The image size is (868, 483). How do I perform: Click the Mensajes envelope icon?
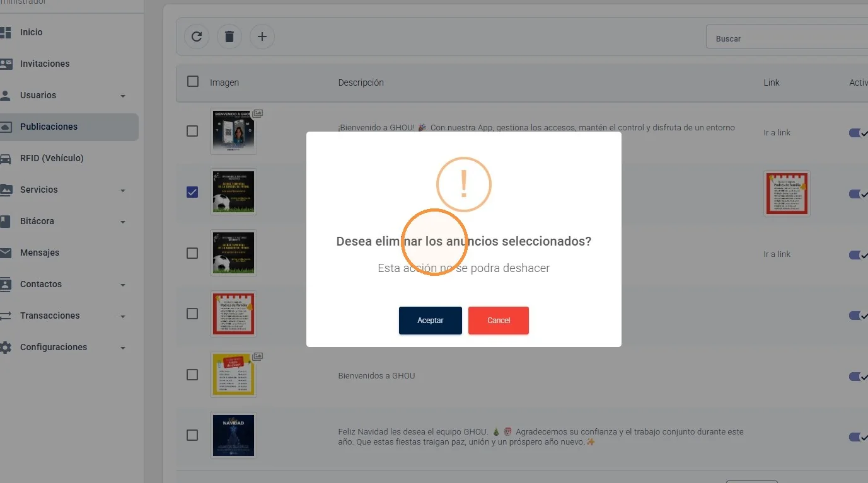point(6,253)
